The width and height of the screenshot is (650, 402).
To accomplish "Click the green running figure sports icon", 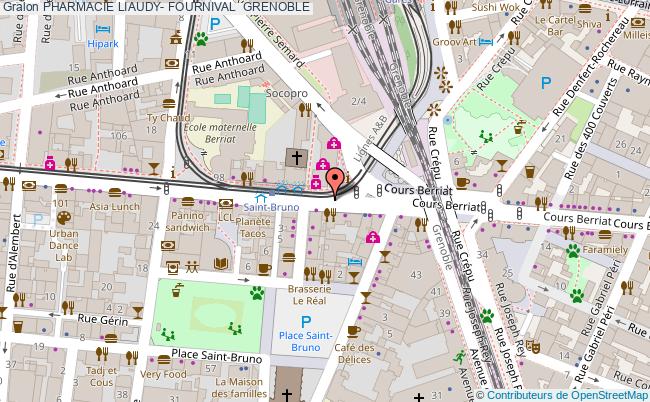I will (459, 357).
